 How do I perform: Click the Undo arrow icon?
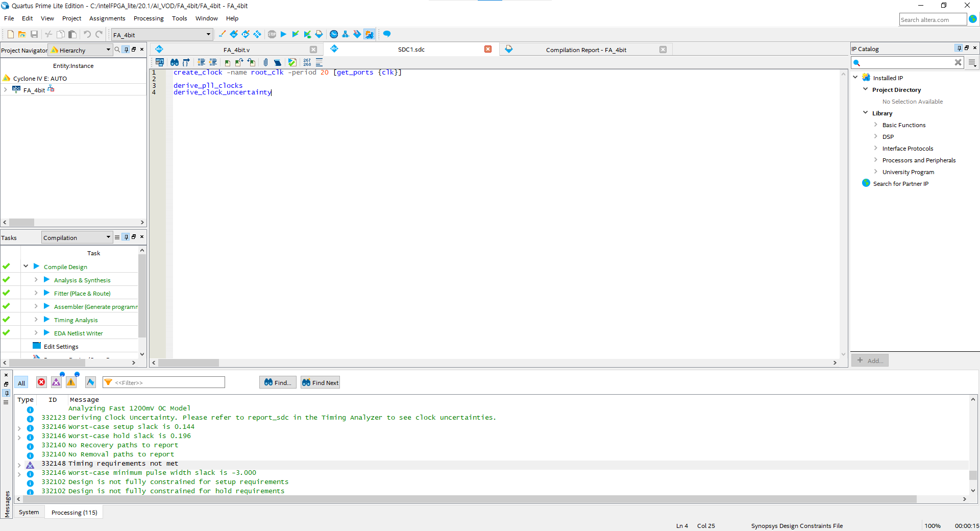click(x=87, y=34)
